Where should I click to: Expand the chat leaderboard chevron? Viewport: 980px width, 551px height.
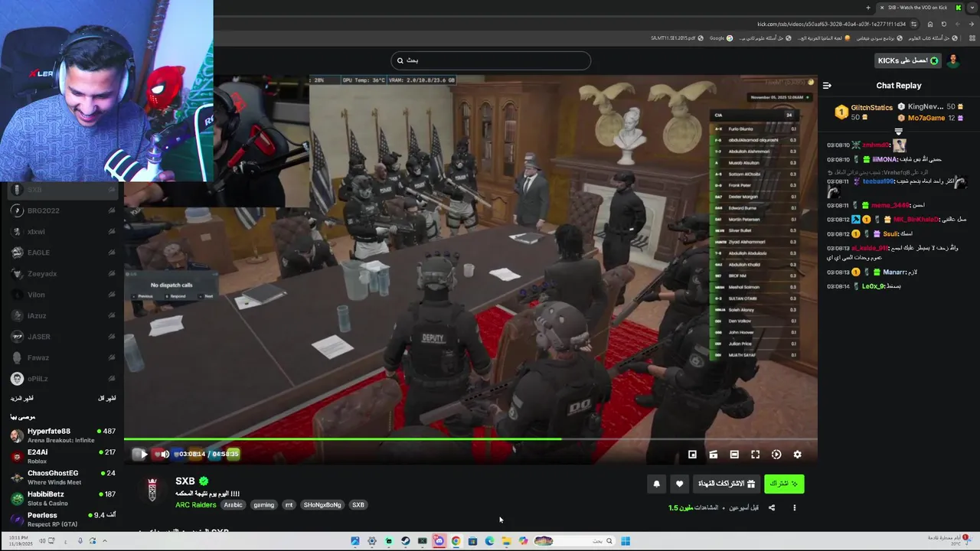point(899,132)
